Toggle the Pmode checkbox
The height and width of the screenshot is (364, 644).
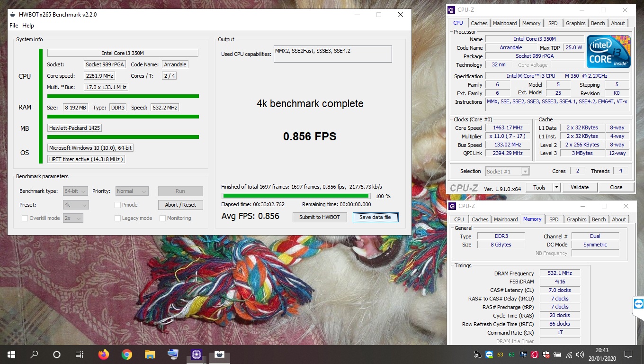(117, 205)
